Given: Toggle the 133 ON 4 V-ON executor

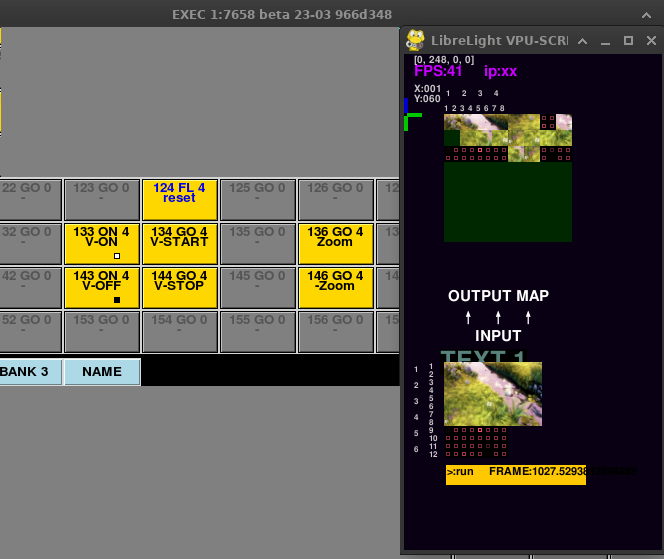Looking at the screenshot, I should pos(102,243).
